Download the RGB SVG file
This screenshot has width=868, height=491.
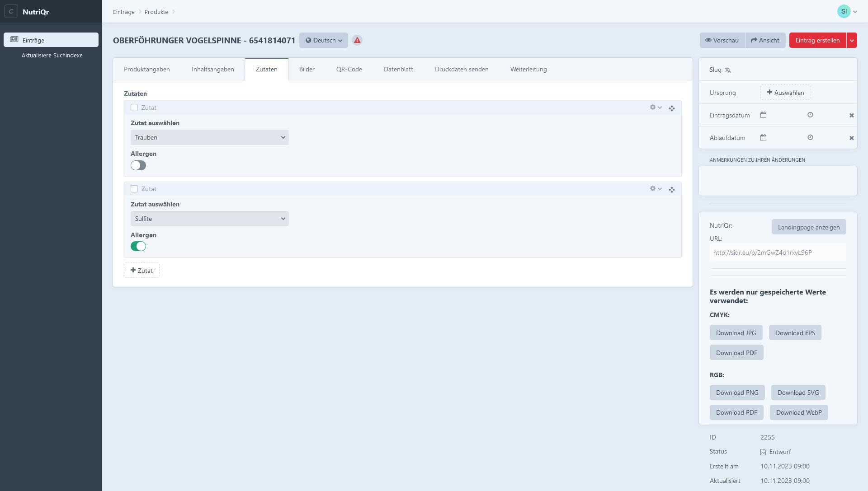(798, 393)
